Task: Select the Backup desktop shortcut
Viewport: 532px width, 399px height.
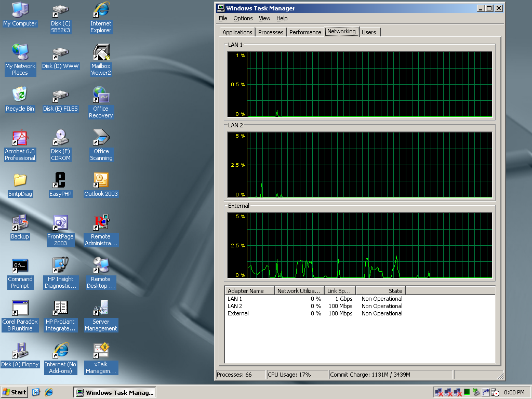Action: click(20, 228)
